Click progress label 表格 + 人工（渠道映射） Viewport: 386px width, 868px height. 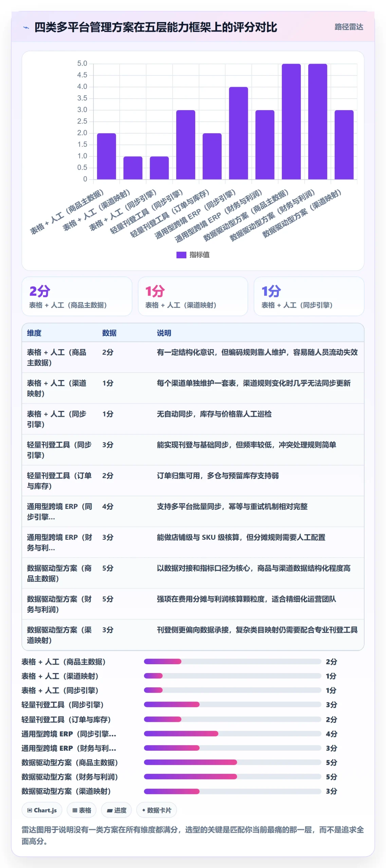pos(60,676)
